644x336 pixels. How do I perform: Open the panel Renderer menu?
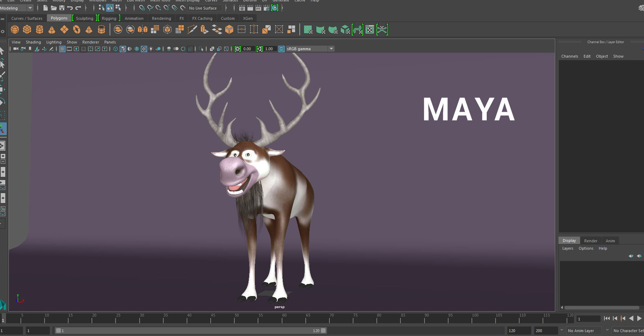click(x=90, y=42)
